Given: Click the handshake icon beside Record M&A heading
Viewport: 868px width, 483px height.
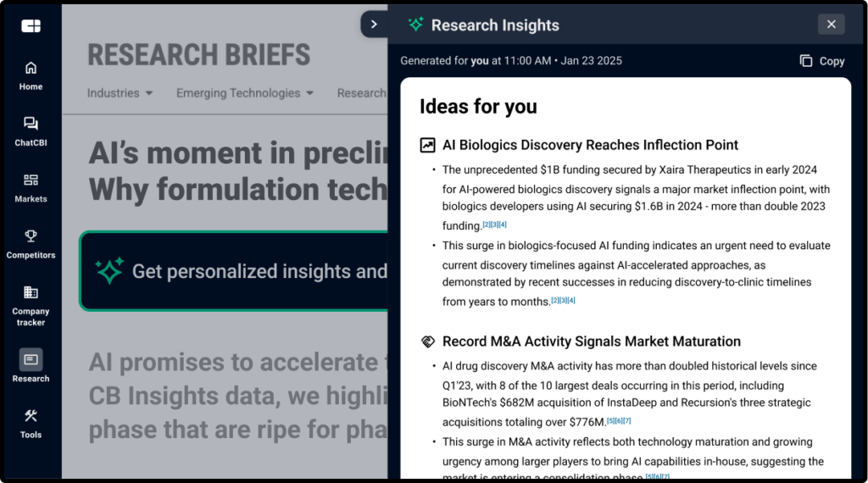Looking at the screenshot, I should (x=428, y=341).
